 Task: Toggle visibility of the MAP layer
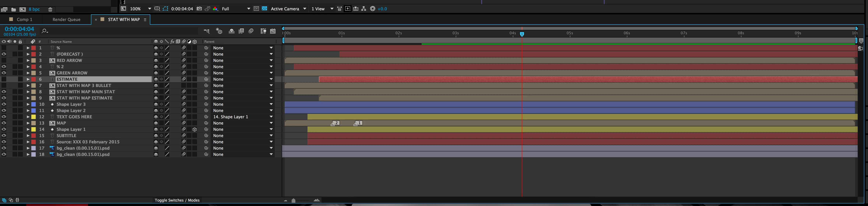pyautogui.click(x=4, y=123)
